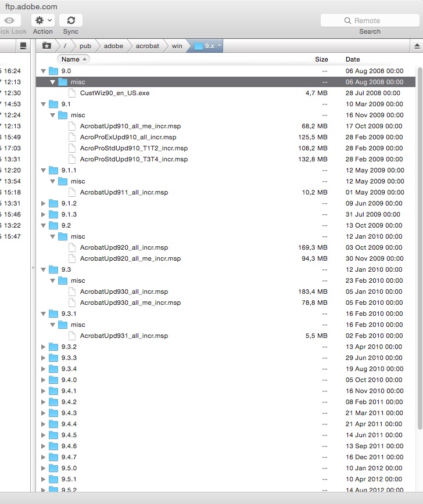Select the 9.5.1 folder row

point(225,479)
